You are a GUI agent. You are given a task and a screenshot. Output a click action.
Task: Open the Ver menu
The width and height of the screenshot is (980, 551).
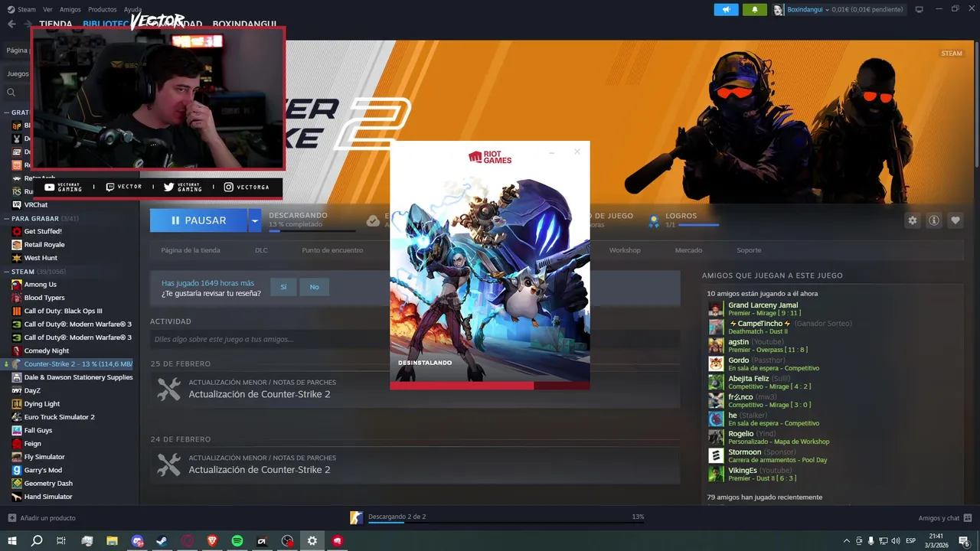pyautogui.click(x=47, y=9)
